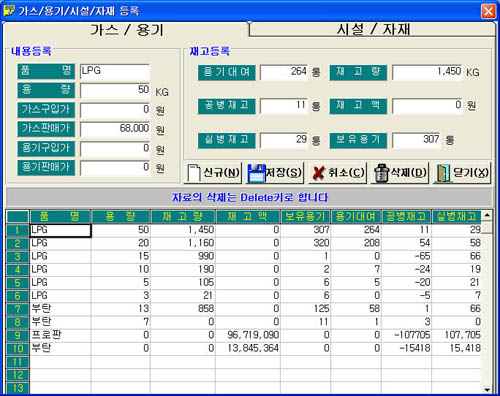Click the 보유용기 field showing 307
The image size is (500, 396).
click(416, 140)
